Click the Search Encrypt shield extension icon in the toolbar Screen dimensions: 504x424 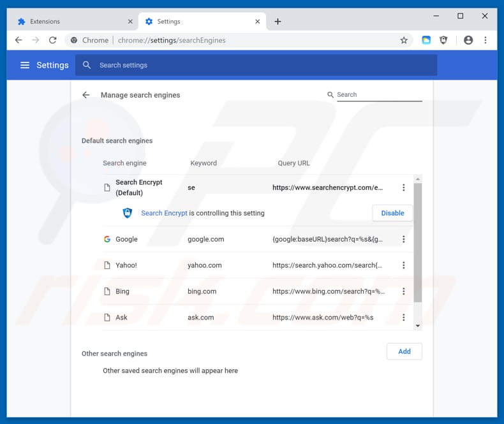coord(443,40)
